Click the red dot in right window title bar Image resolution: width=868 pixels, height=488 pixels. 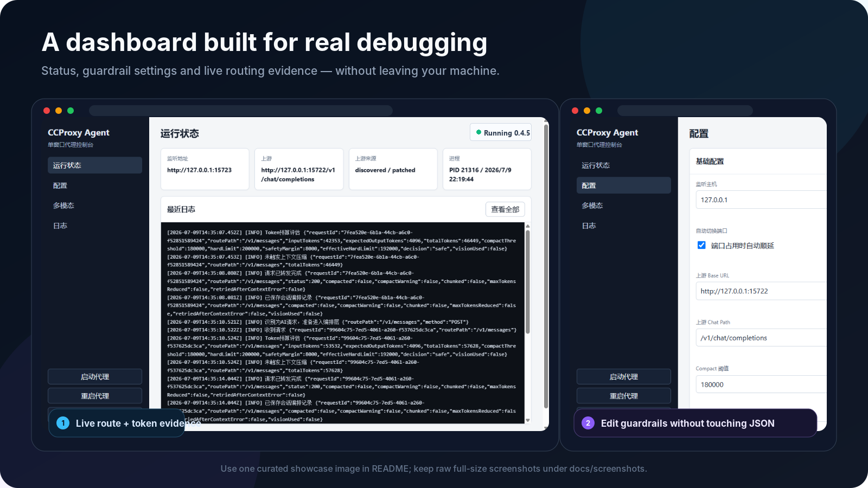[x=575, y=111]
